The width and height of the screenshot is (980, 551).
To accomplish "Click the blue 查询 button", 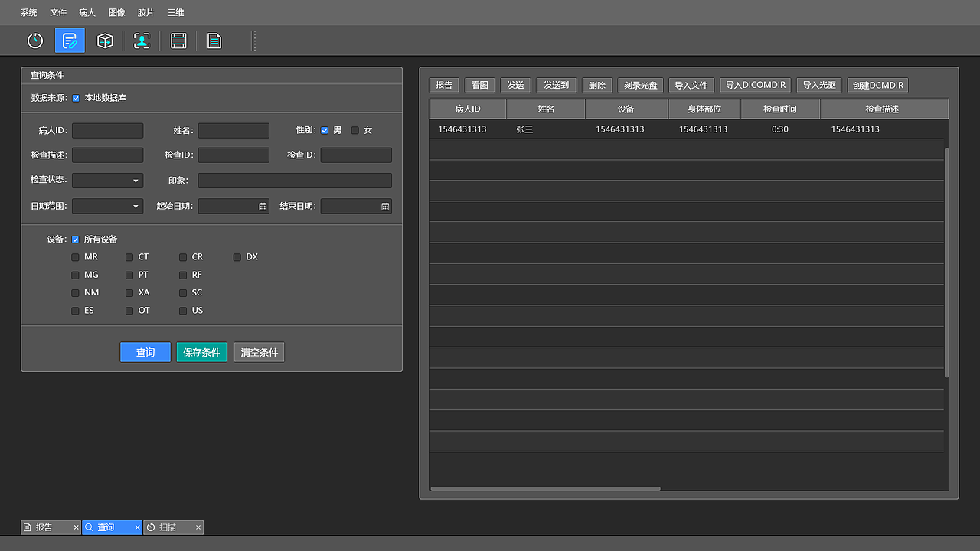I will (145, 352).
